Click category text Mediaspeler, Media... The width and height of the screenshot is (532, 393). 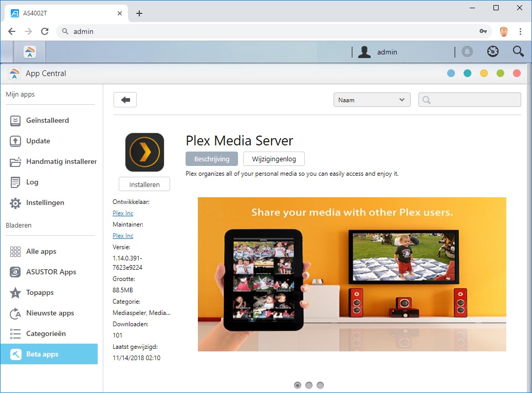click(x=141, y=313)
